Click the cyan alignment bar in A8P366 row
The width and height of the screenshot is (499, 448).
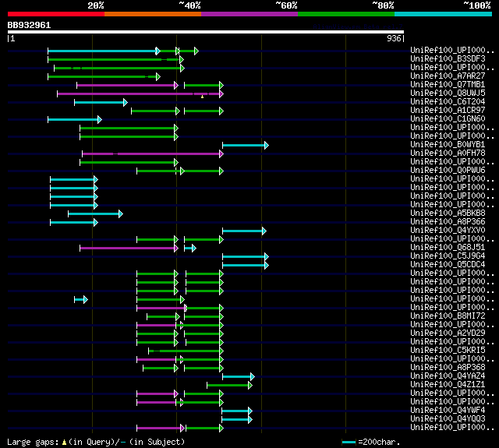73,222
